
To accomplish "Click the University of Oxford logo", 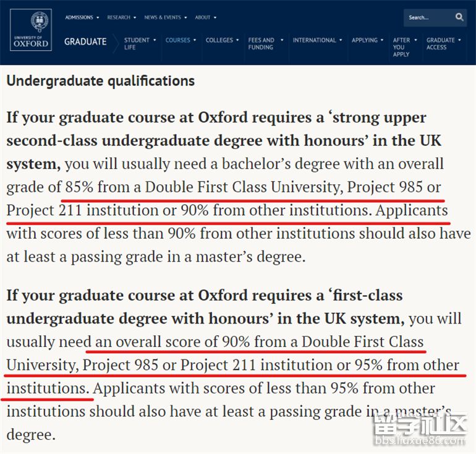I will click(x=31, y=30).
